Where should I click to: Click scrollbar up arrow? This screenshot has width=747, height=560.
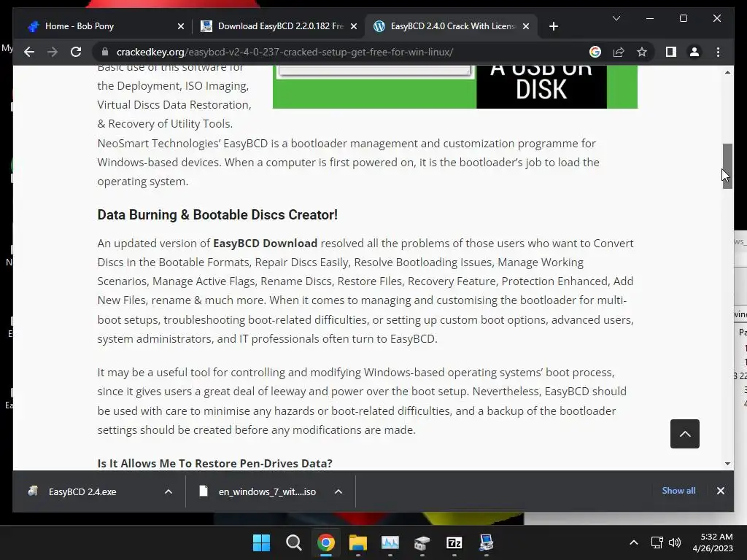pyautogui.click(x=727, y=72)
